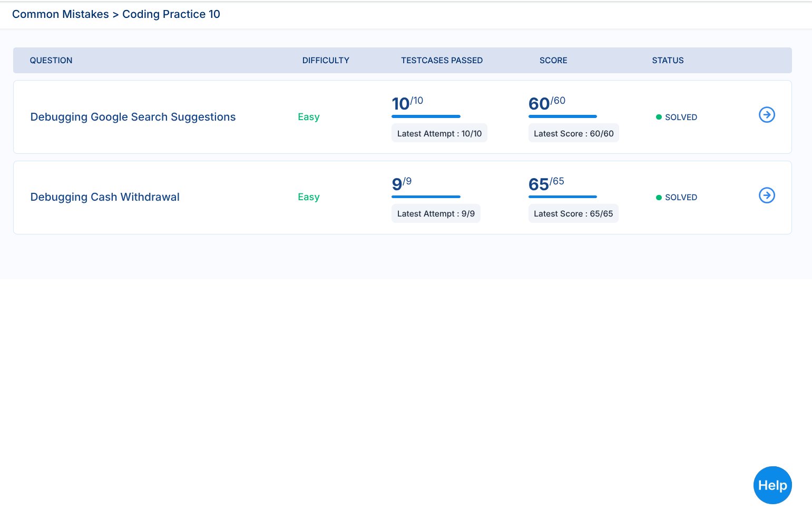
Task: Open arrow icon for Debugging Cash Withdrawal
Action: tap(767, 195)
